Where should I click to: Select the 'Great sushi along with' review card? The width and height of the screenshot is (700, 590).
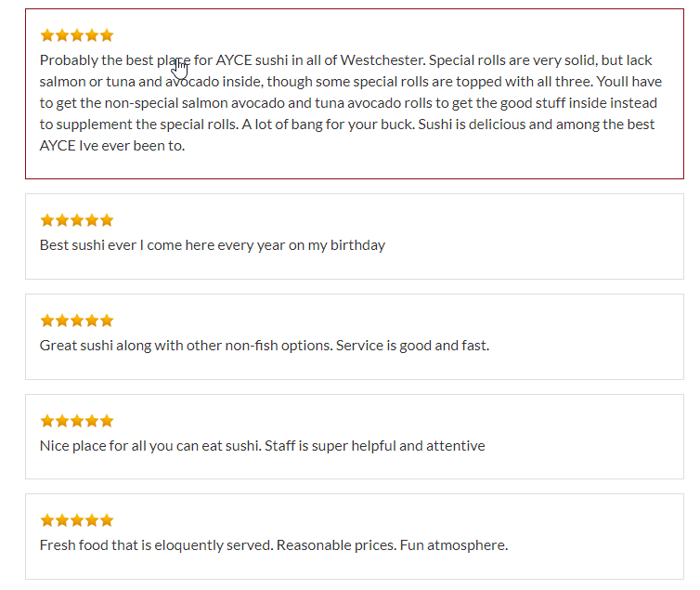355,336
